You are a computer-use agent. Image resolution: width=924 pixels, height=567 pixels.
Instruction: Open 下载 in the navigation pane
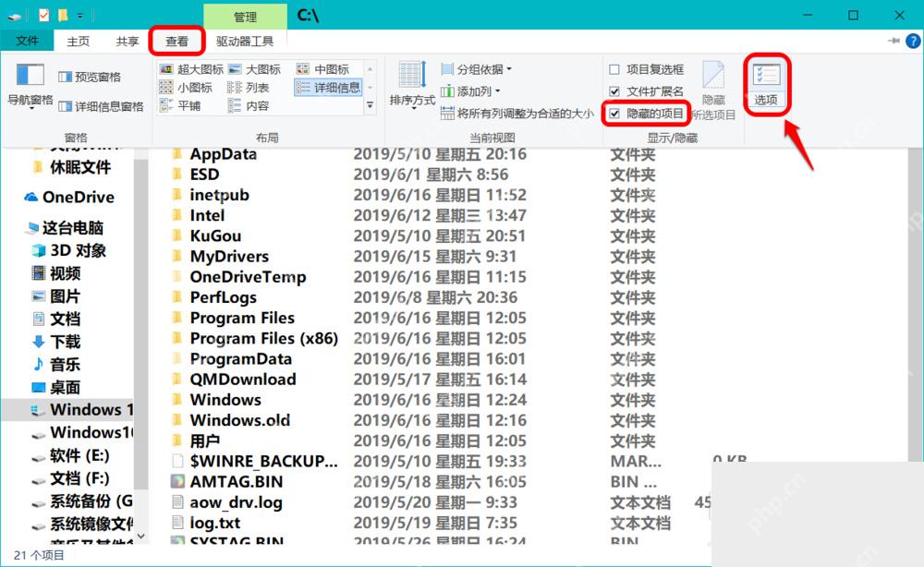click(56, 342)
